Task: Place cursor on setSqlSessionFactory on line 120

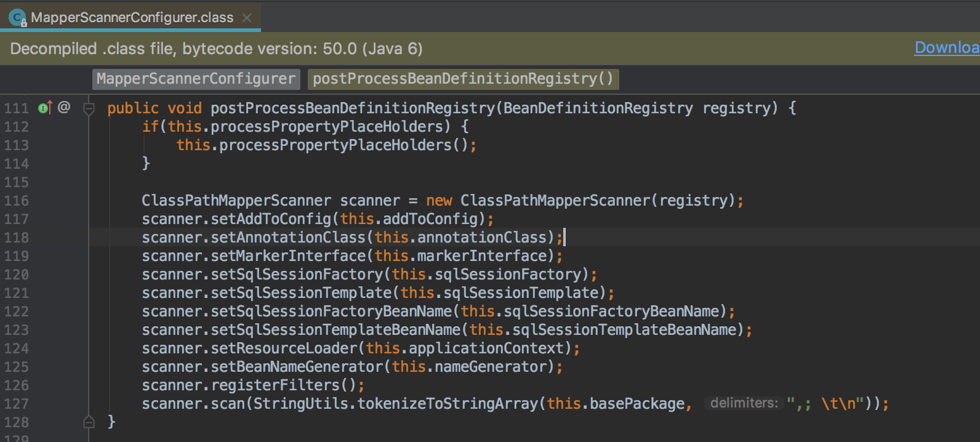Action: pyautogui.click(x=297, y=275)
